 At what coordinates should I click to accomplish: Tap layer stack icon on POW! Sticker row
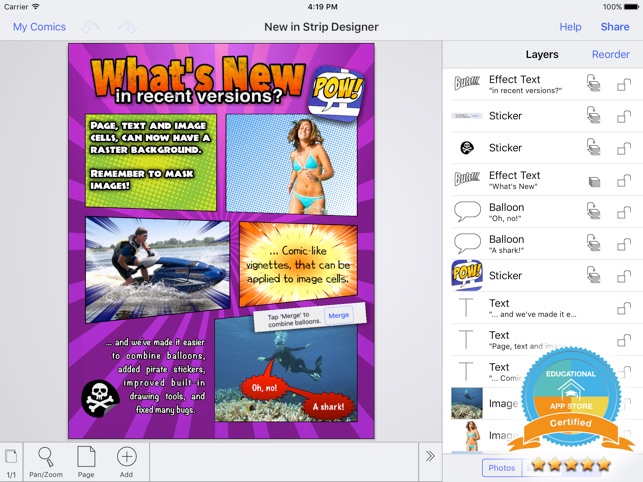[593, 276]
